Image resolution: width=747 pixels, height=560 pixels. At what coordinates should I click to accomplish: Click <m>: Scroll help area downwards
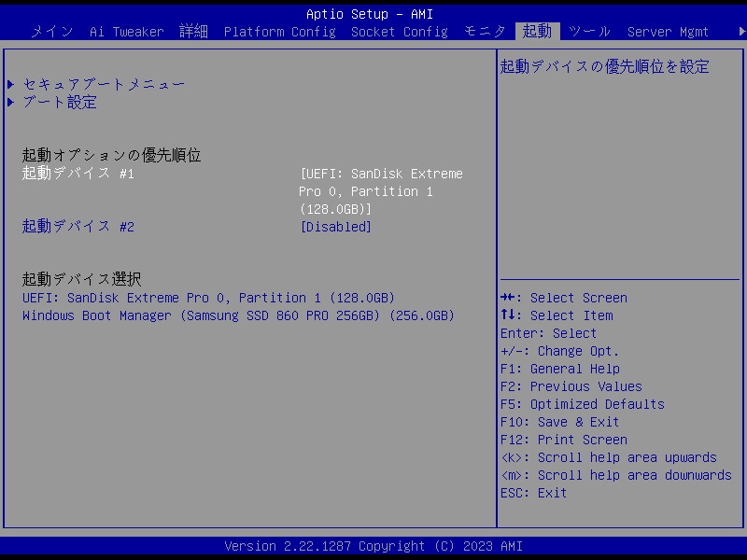click(x=616, y=475)
